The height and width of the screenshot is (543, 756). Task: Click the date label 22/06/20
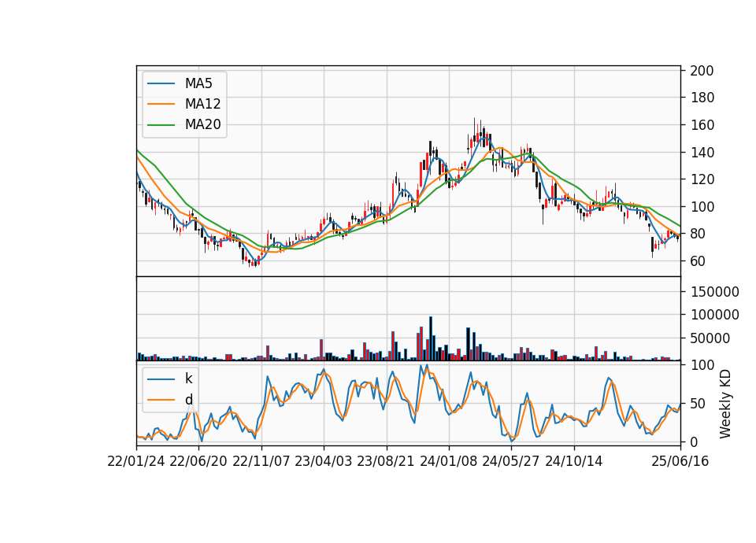(198, 462)
